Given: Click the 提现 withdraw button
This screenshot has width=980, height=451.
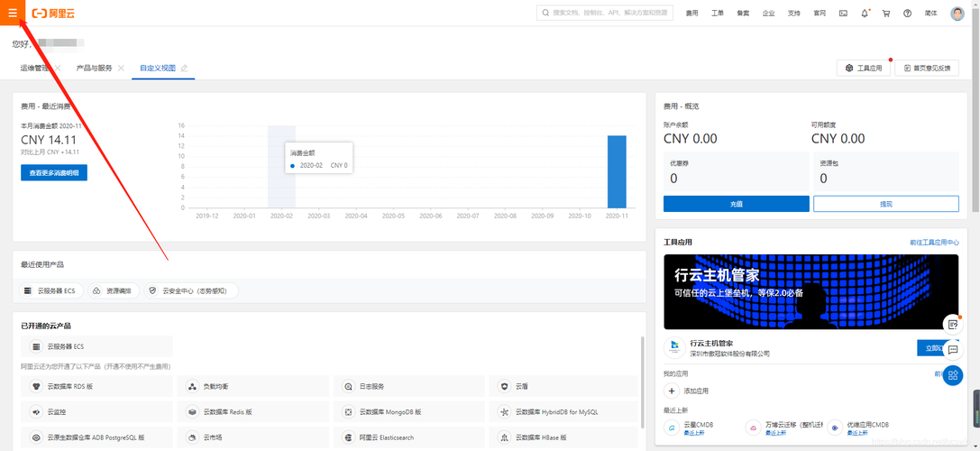Looking at the screenshot, I should [886, 204].
